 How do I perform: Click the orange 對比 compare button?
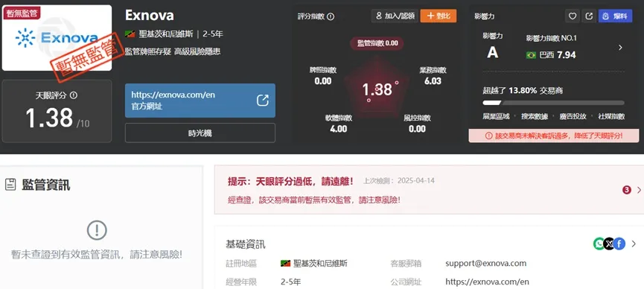[439, 16]
